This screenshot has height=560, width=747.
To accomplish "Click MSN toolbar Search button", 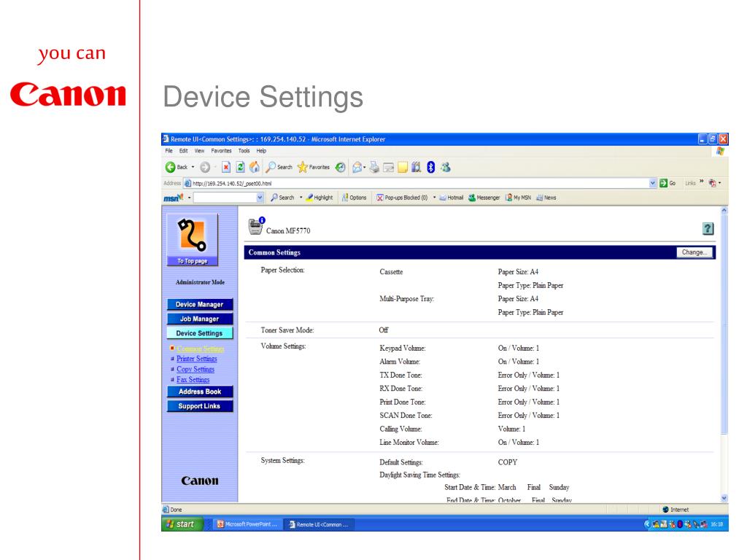I will pyautogui.click(x=282, y=198).
